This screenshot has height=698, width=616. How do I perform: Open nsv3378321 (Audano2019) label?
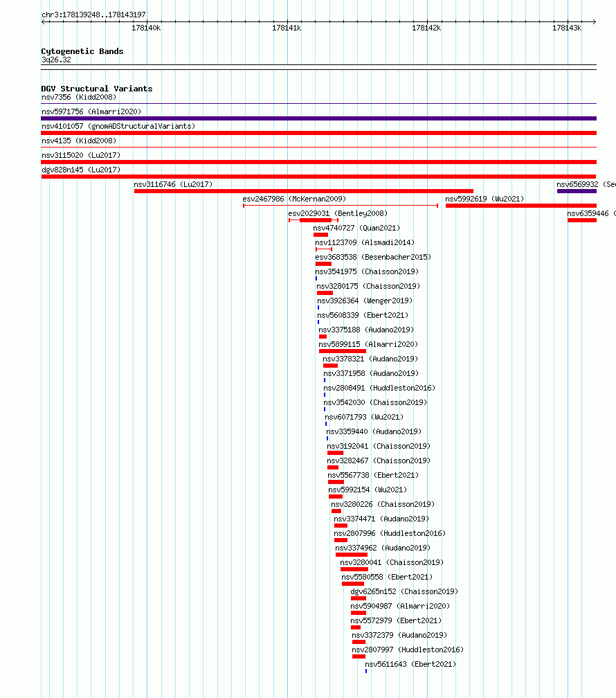coord(370,359)
